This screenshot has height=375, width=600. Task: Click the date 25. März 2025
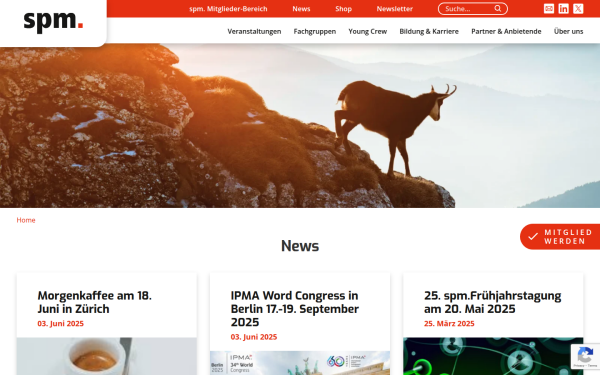click(449, 324)
